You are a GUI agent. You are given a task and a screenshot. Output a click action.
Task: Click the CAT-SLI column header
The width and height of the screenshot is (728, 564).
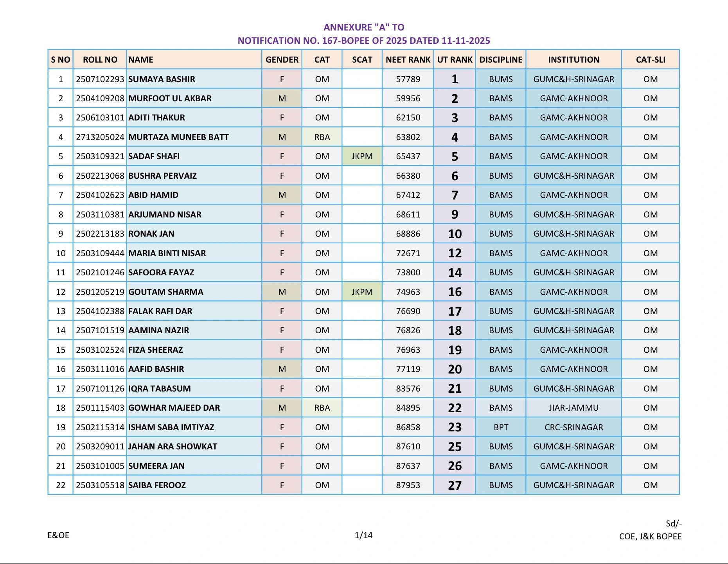pos(650,59)
